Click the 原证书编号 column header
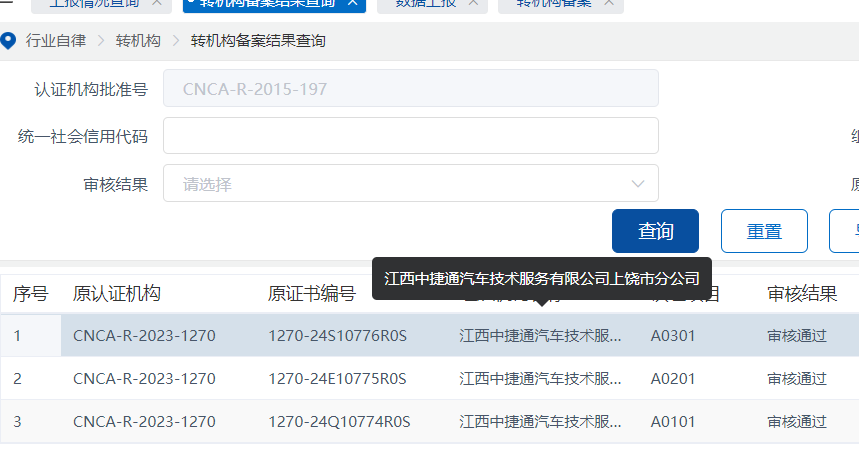This screenshot has width=859, height=449. click(312, 294)
